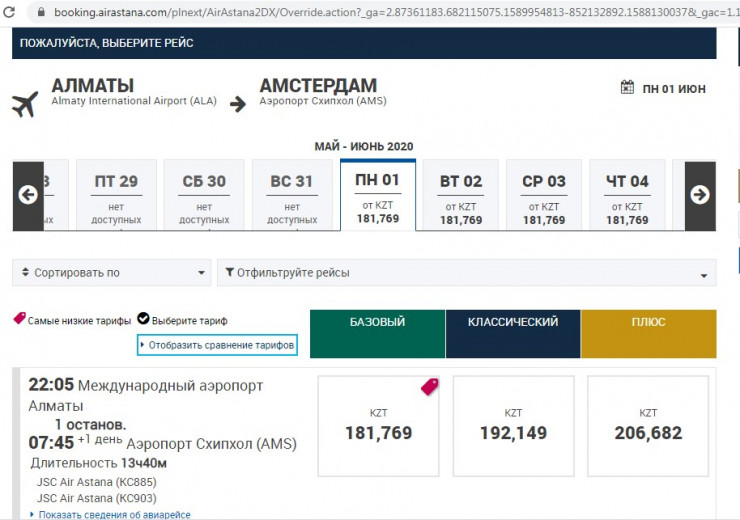Click the airplane icon beside АЛМАТЫ
This screenshot has width=740, height=520.
25,103
